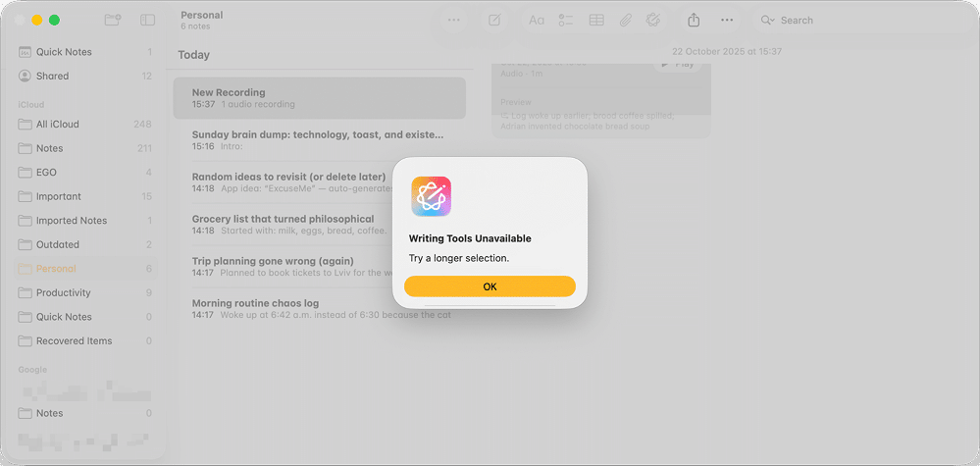Click the iCloud section header
Image resolution: width=980 pixels, height=466 pixels.
point(31,105)
